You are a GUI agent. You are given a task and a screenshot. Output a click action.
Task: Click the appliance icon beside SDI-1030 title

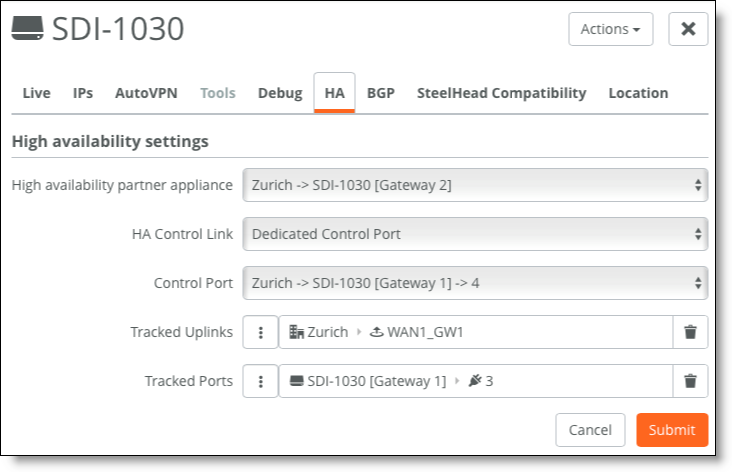coord(28,28)
